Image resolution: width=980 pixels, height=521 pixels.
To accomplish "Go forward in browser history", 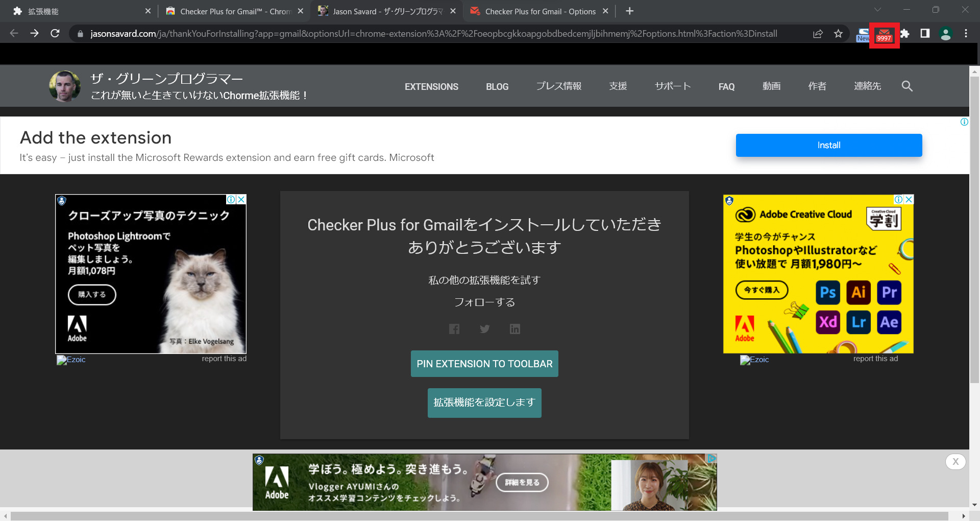I will pyautogui.click(x=34, y=34).
